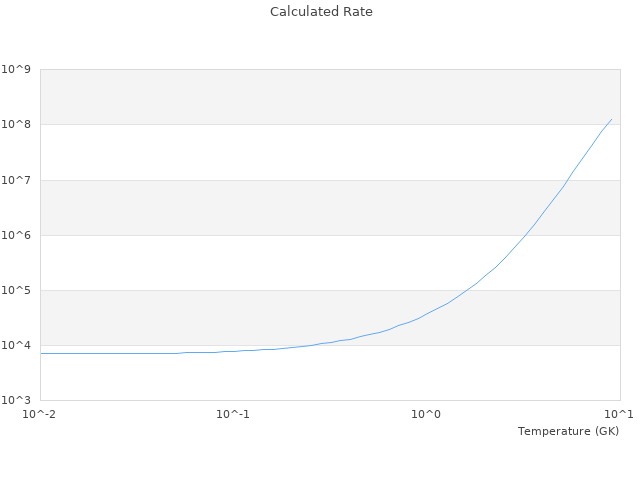Click the 10^3 y-axis tick label

tap(16, 401)
